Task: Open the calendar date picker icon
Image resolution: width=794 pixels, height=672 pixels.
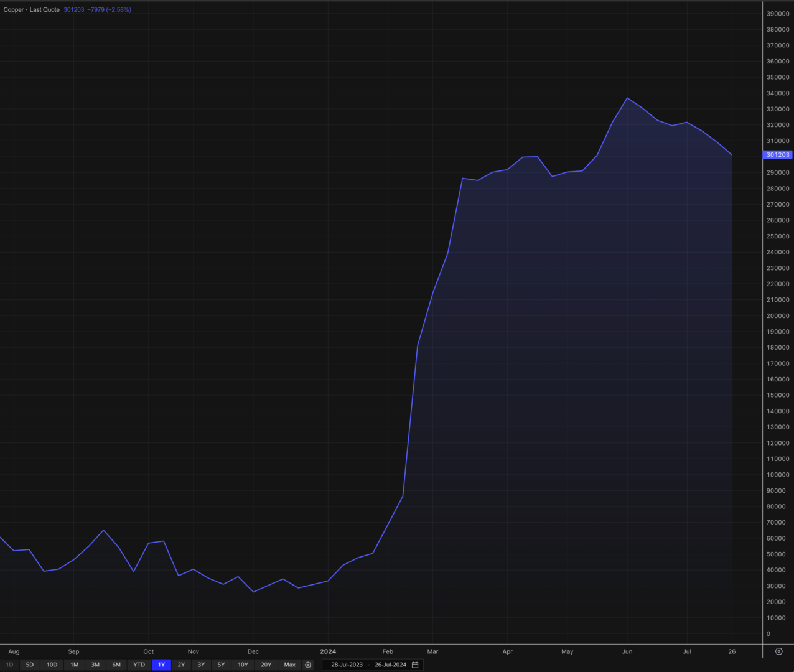Action: click(415, 665)
